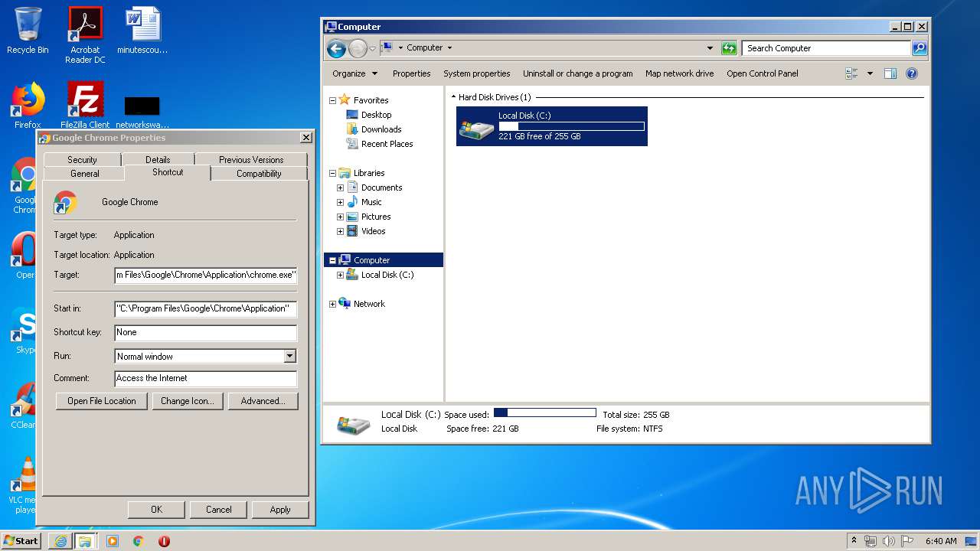The image size is (980, 551).
Task: Click Map network drive
Action: 679,73
